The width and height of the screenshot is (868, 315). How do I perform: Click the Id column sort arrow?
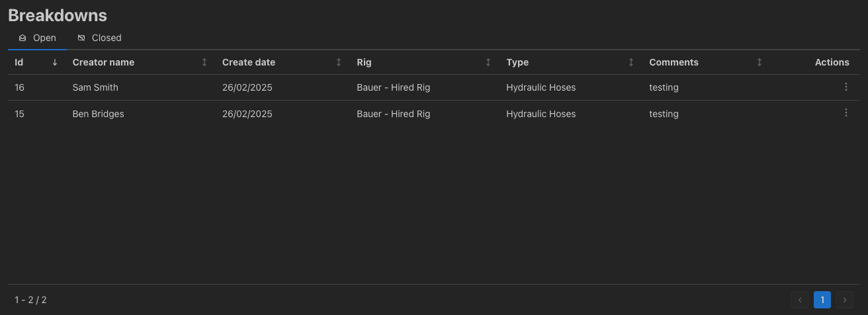pos(55,62)
